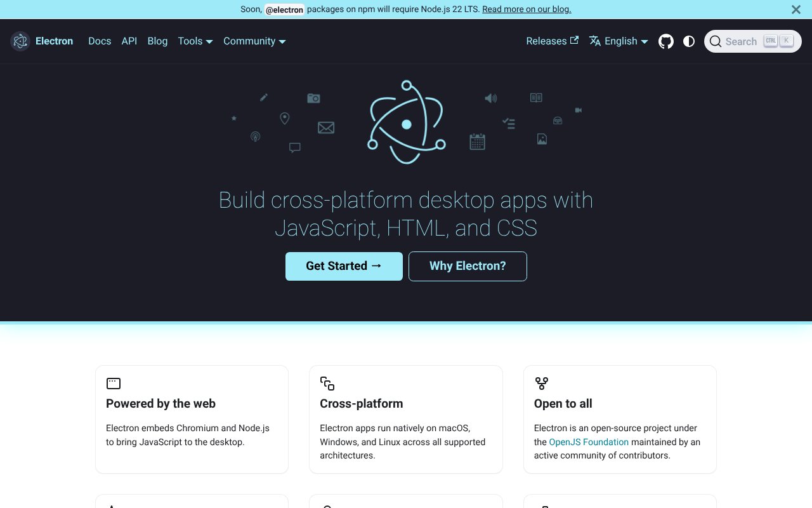The height and width of the screenshot is (508, 812).
Task: Open the Docs navigation item
Action: coord(100,41)
